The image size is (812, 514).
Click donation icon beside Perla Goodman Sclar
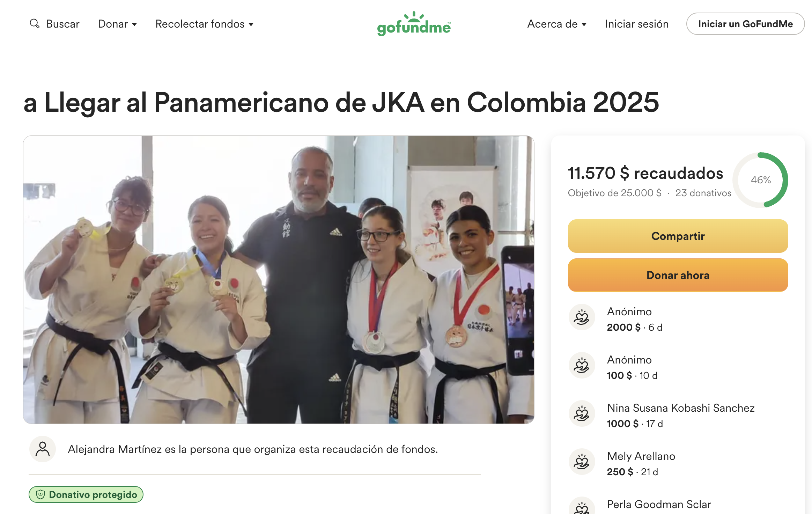coord(582,506)
